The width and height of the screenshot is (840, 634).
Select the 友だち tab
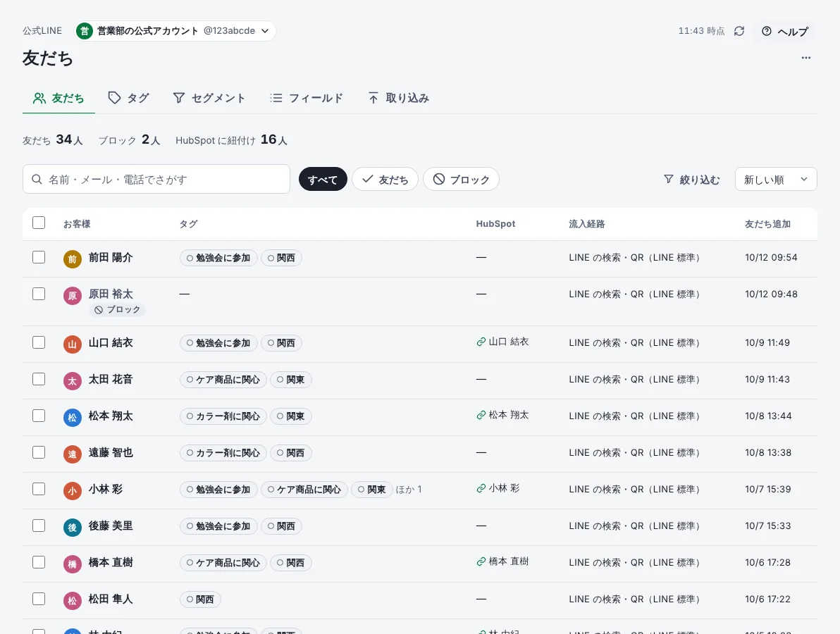(58, 98)
